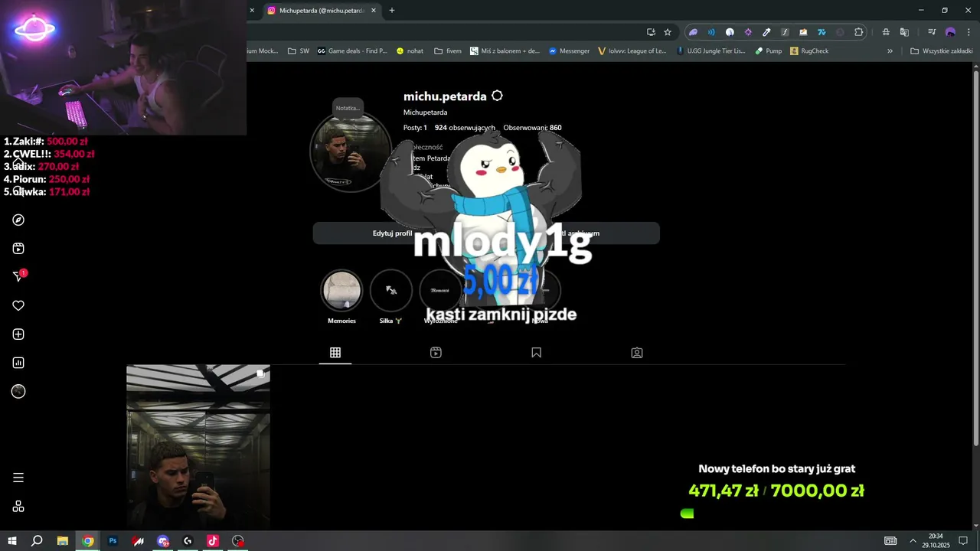Open Discord from taskbar
980x551 pixels.
click(163, 541)
